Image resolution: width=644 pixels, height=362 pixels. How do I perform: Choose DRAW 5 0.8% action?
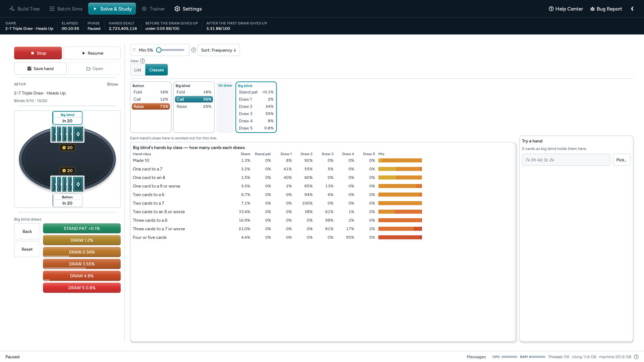coord(82,288)
